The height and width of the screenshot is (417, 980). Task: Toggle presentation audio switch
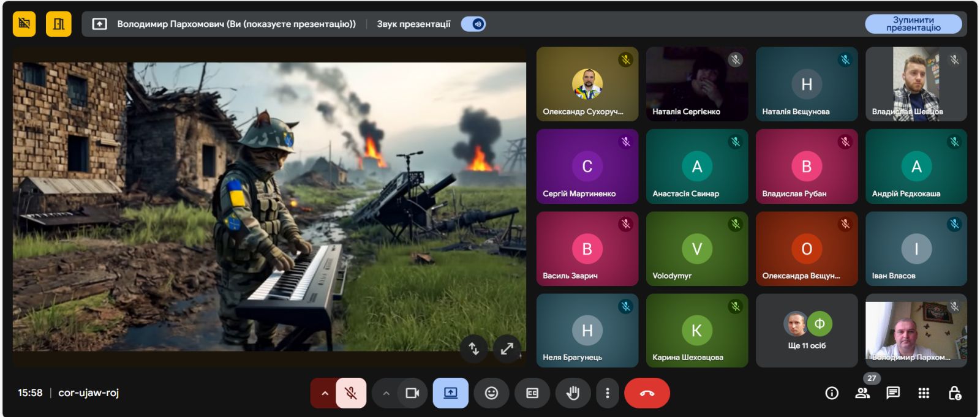(473, 24)
